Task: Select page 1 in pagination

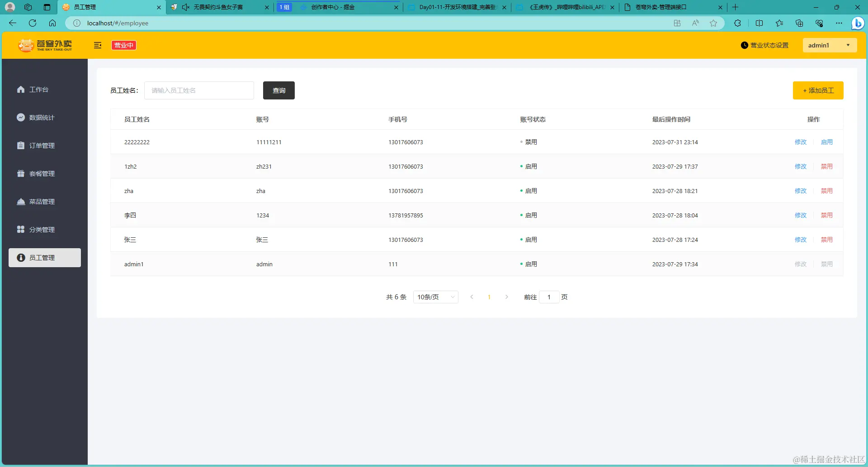Action: [489, 297]
